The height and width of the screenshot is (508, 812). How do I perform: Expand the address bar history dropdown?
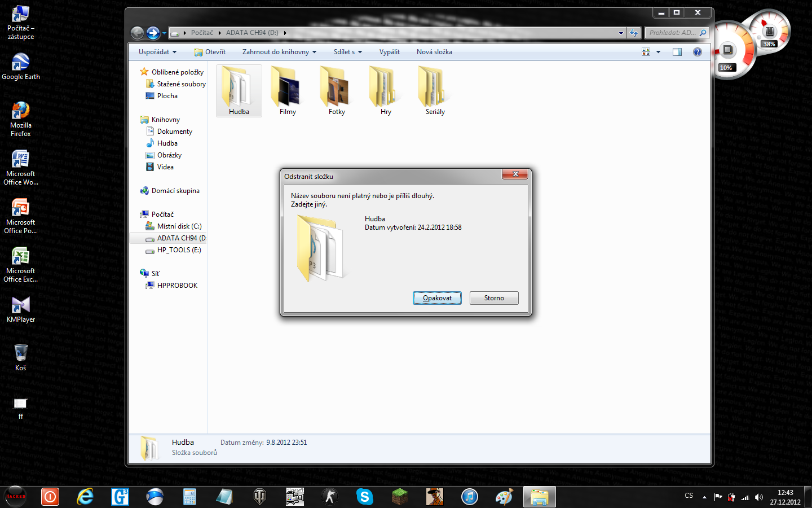pos(621,33)
